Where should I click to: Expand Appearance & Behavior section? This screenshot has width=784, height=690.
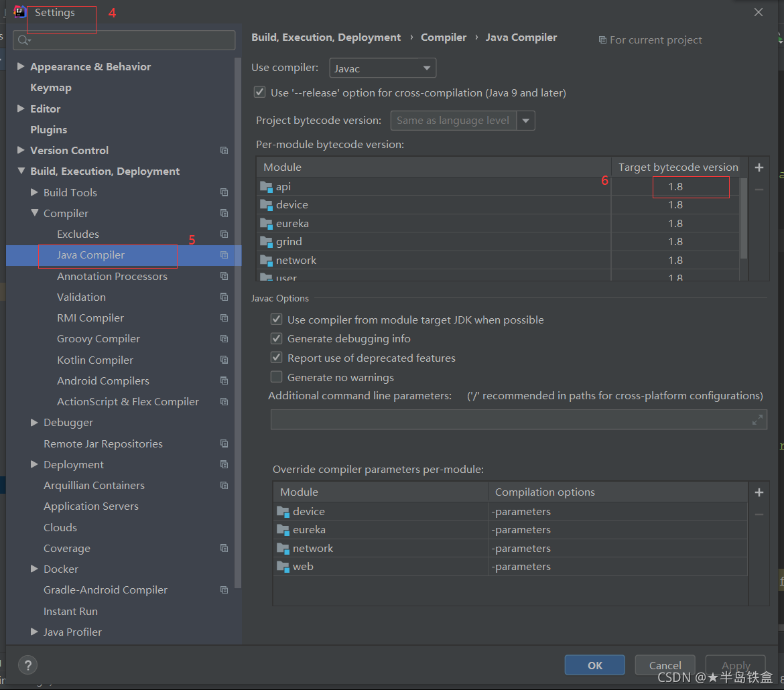21,66
